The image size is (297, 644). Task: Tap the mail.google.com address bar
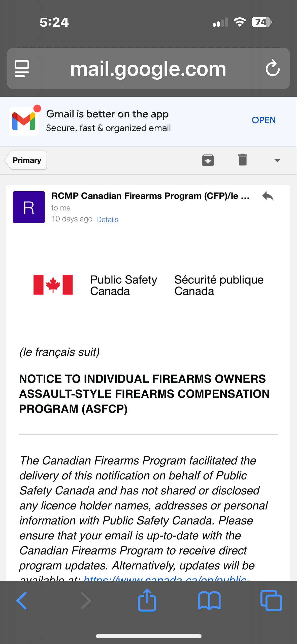click(148, 68)
